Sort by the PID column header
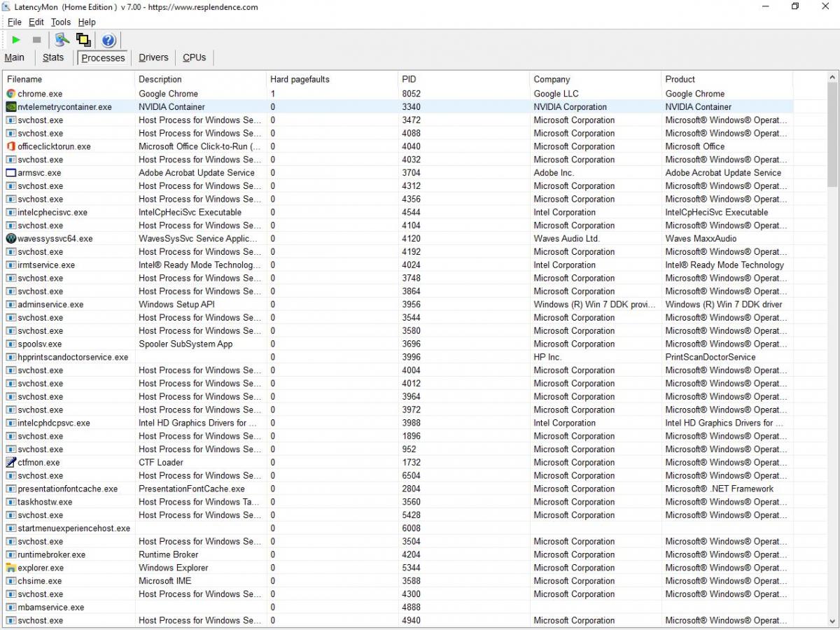This screenshot has width=840, height=630. (463, 79)
